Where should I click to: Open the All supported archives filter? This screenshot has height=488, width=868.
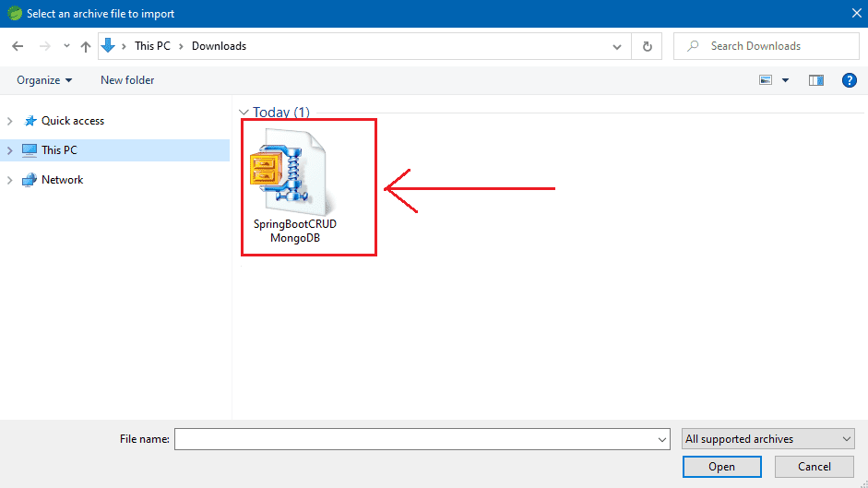tap(767, 439)
